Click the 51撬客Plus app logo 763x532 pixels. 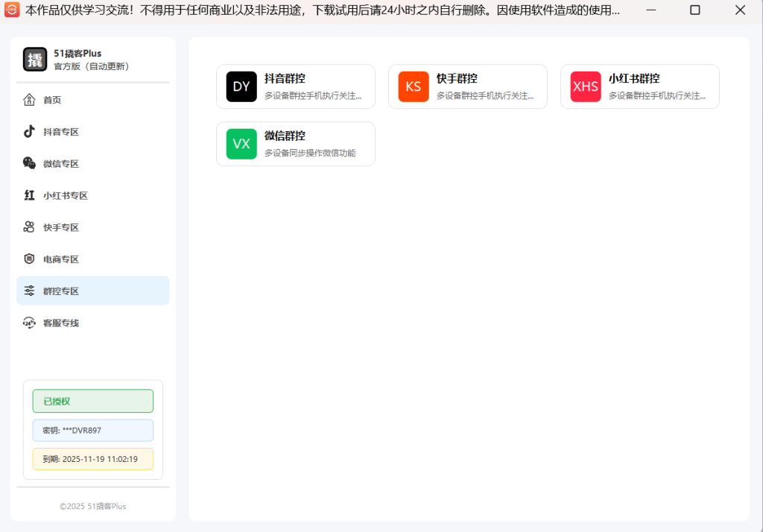[x=35, y=60]
